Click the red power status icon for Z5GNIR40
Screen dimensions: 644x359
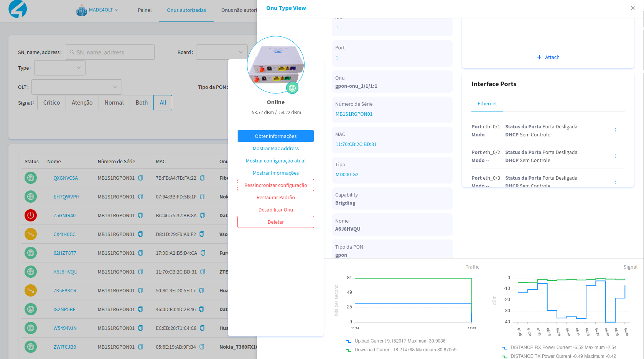pos(31,215)
